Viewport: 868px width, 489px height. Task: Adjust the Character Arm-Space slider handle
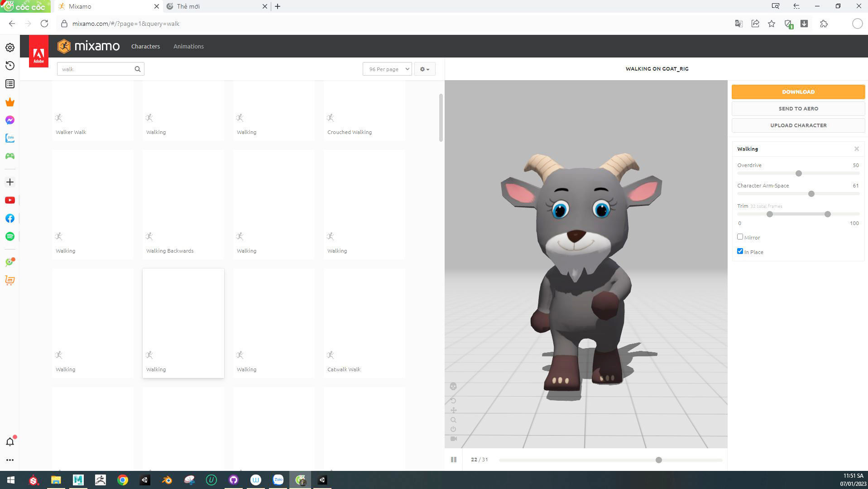(x=811, y=194)
